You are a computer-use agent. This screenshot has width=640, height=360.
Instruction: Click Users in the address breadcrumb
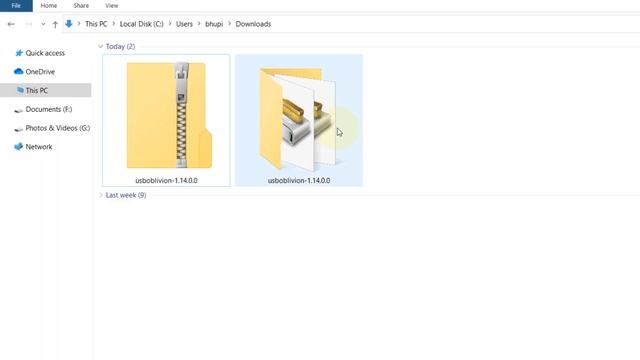(184, 24)
